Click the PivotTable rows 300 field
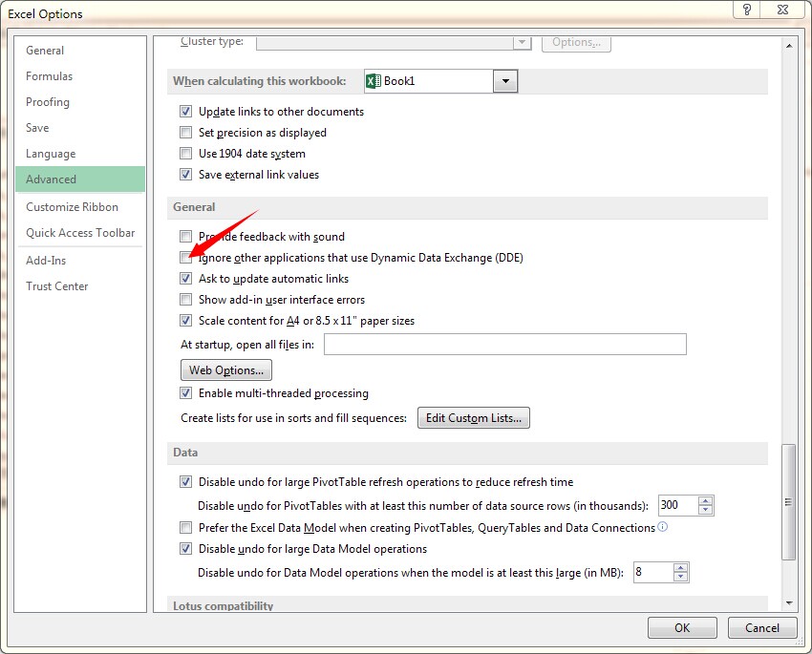The height and width of the screenshot is (654, 812). 678,505
